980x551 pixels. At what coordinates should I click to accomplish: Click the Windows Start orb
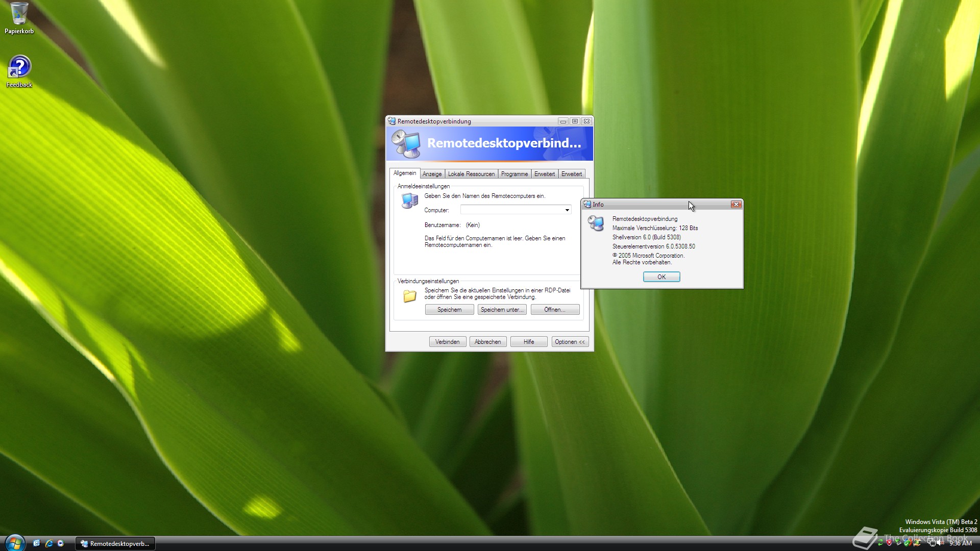(14, 543)
